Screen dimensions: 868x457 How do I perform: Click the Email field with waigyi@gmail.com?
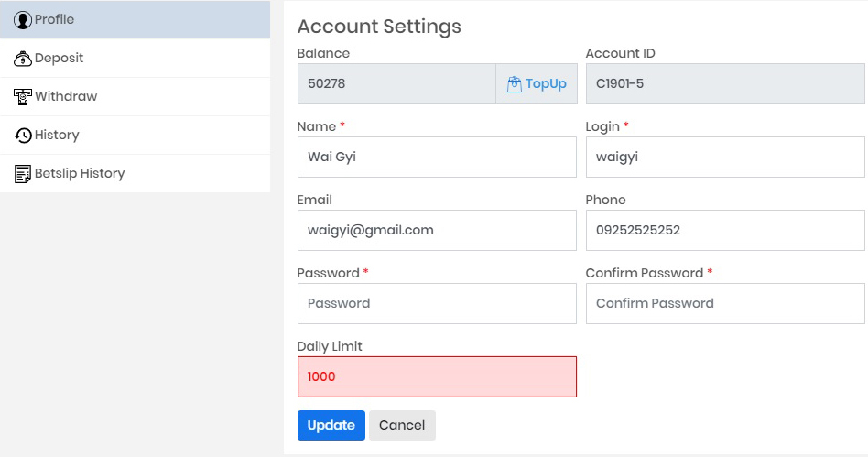click(x=437, y=231)
